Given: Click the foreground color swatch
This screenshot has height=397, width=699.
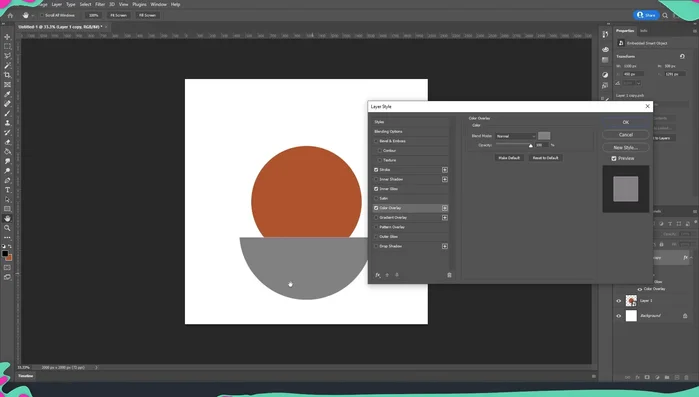Looking at the screenshot, I should pos(5,254).
